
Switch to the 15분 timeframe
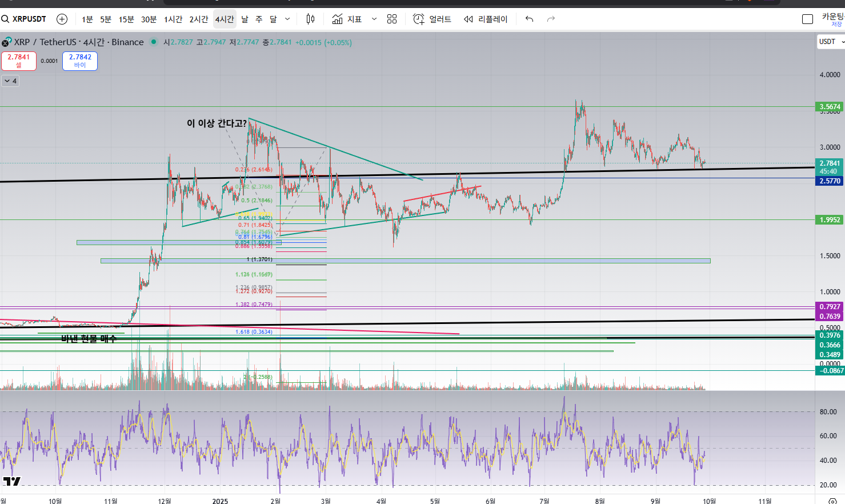coord(126,19)
